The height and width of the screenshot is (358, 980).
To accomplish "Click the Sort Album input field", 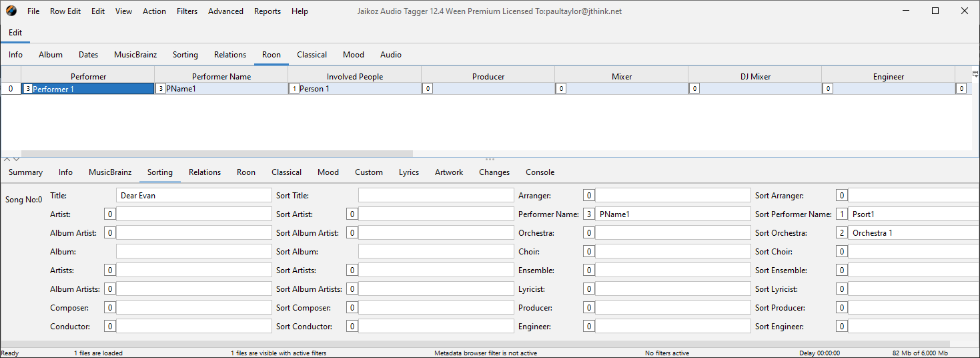I will tap(436, 252).
